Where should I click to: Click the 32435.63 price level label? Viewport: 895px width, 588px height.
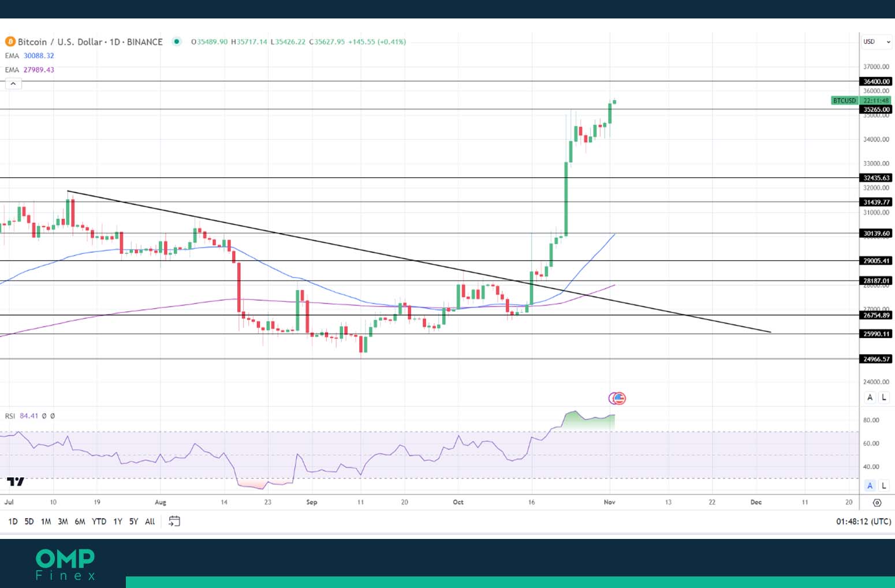pos(876,178)
